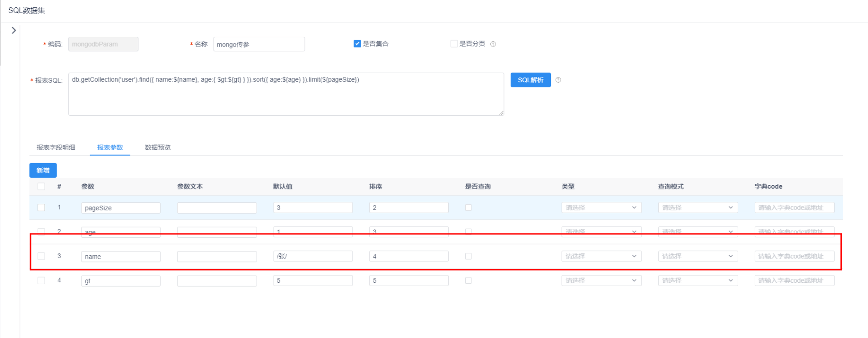The width and height of the screenshot is (868, 338).
Task: Click the gt parameter name field
Action: point(121,280)
